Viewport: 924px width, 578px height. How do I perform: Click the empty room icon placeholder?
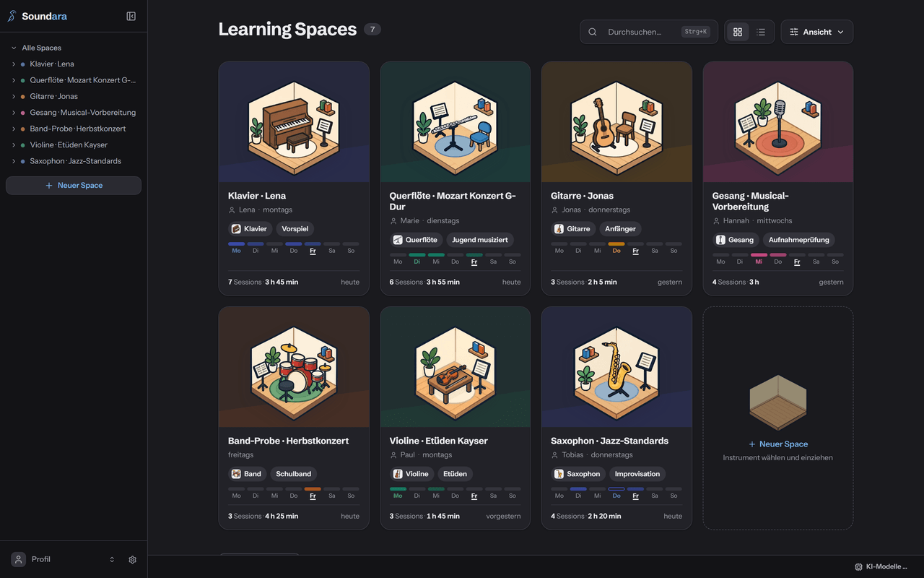(778, 403)
